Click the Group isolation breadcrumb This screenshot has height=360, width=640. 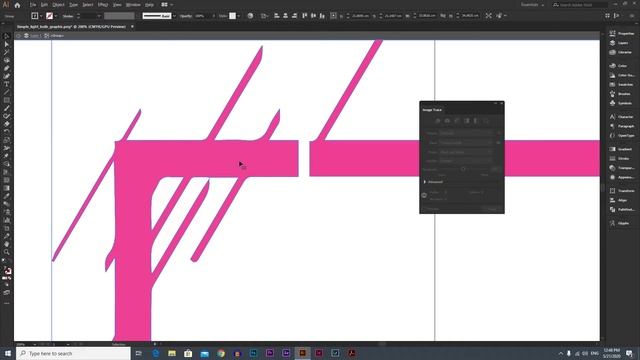point(57,36)
